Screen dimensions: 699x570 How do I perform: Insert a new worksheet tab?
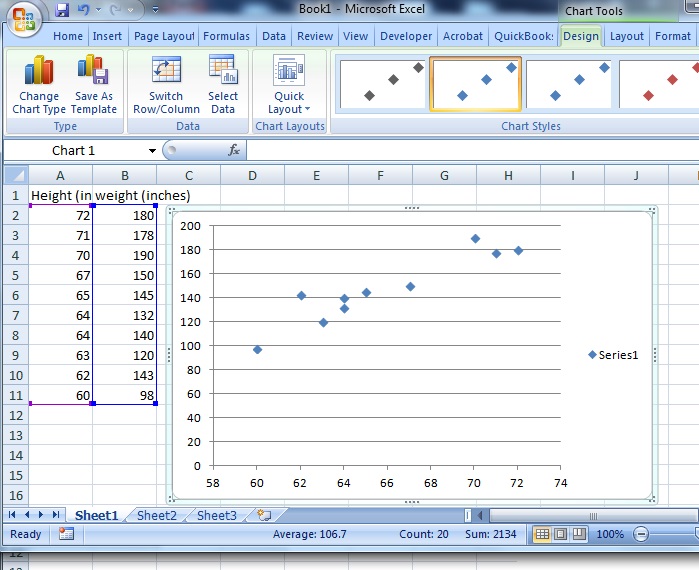264,516
